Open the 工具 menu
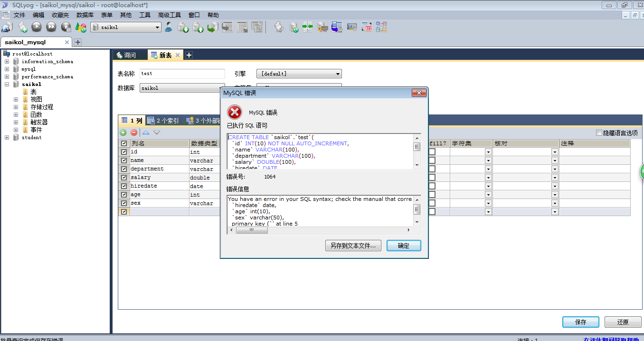The width and height of the screenshot is (644, 341). [145, 15]
